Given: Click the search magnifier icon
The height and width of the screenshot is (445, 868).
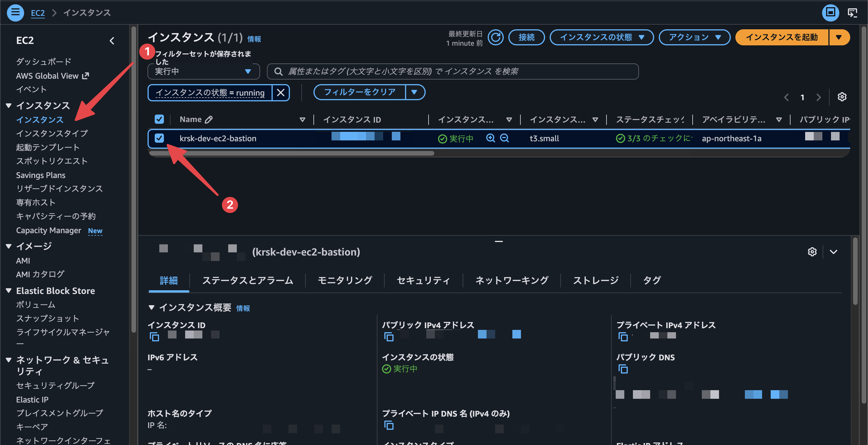Looking at the screenshot, I should tap(278, 71).
